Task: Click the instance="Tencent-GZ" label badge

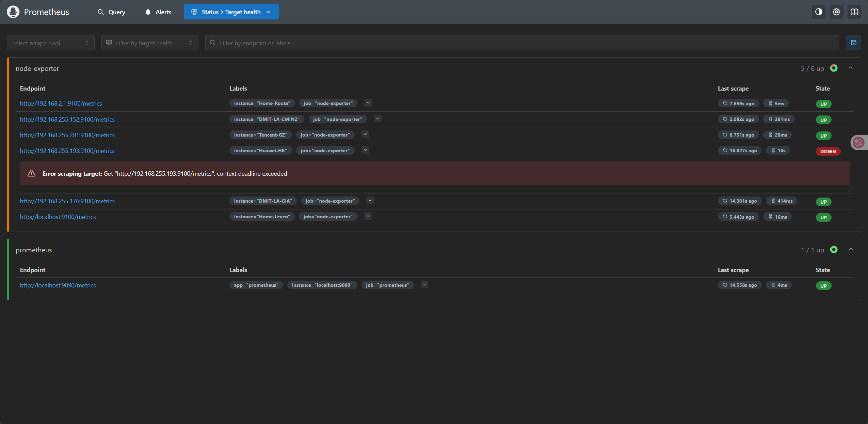Action: tap(260, 135)
